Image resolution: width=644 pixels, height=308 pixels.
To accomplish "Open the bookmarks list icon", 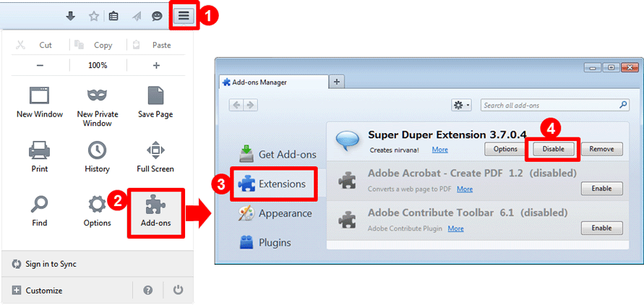I will click(113, 16).
